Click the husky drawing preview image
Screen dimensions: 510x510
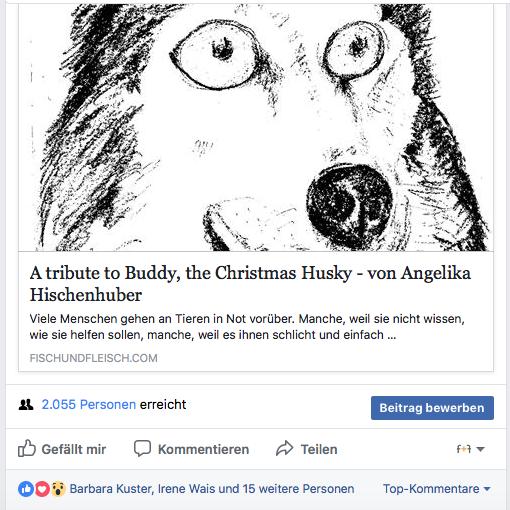click(x=256, y=127)
